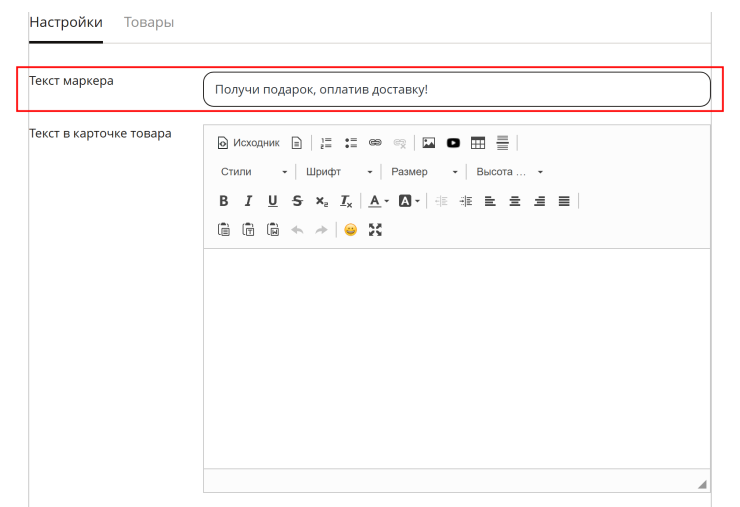Toggle Исходник source view
Screen dimensions: 740x507
(248, 143)
